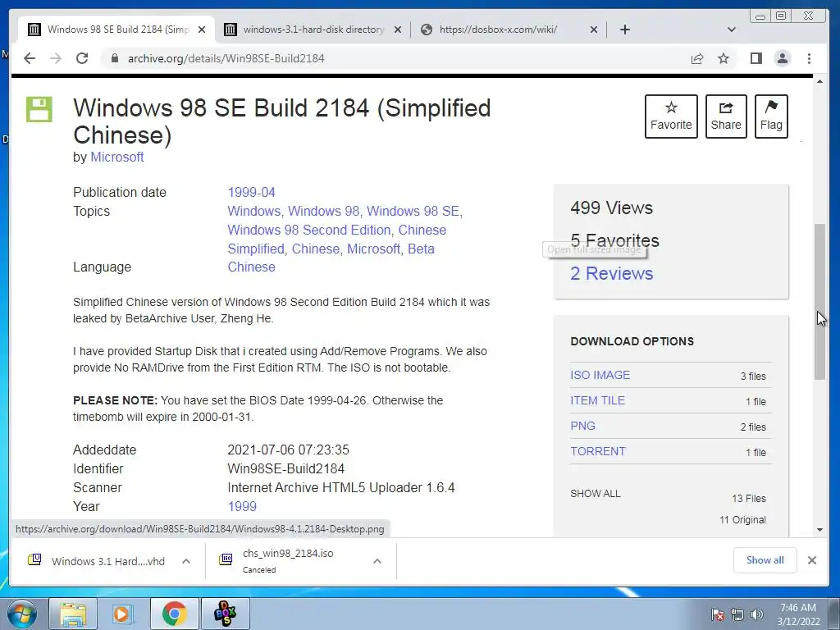The width and height of the screenshot is (840, 630).
Task: Open PNG download option
Action: [583, 426]
